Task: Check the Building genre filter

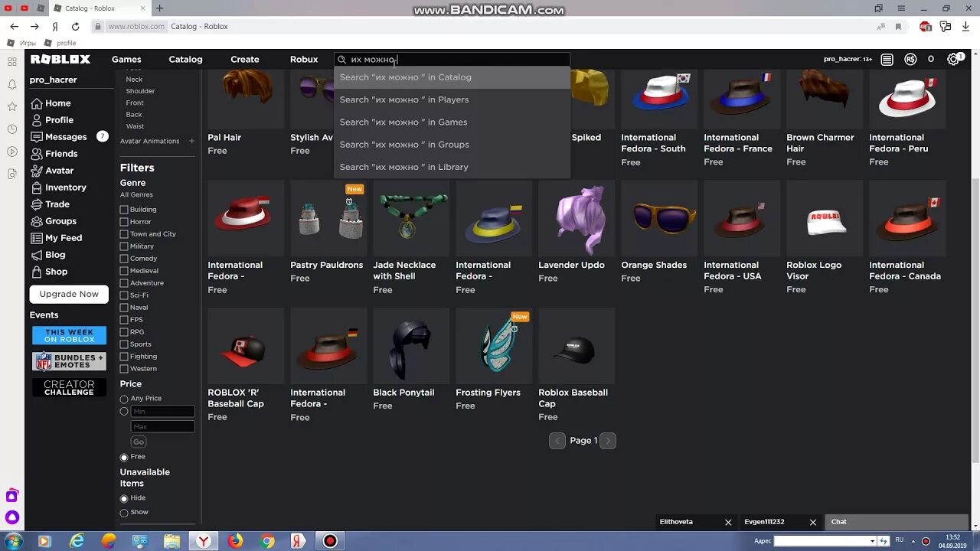Action: pyautogui.click(x=124, y=210)
